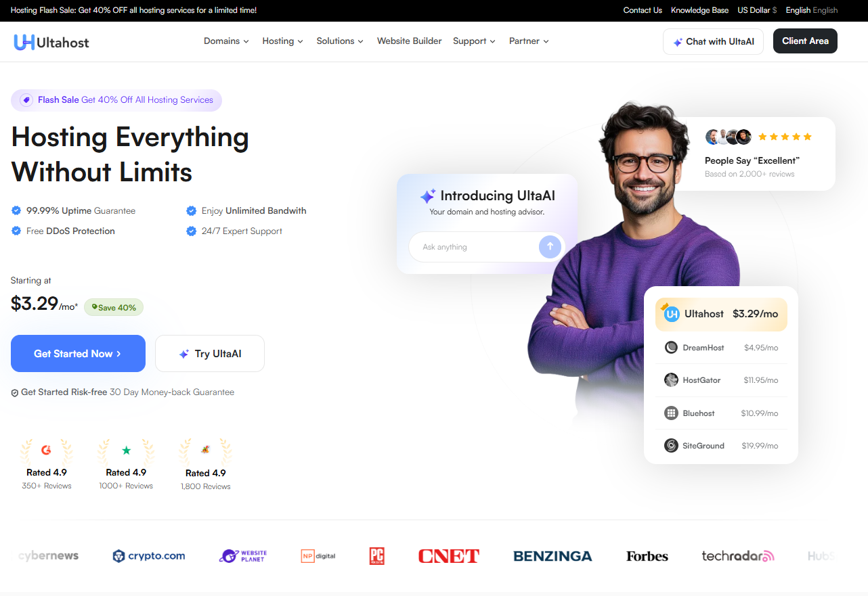The height and width of the screenshot is (596, 868).
Task: Click the Bluehost grid logo icon
Action: 671,413
